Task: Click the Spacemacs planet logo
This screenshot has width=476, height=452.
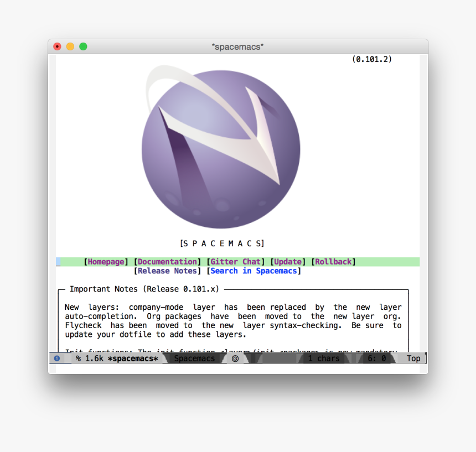Action: click(x=221, y=147)
